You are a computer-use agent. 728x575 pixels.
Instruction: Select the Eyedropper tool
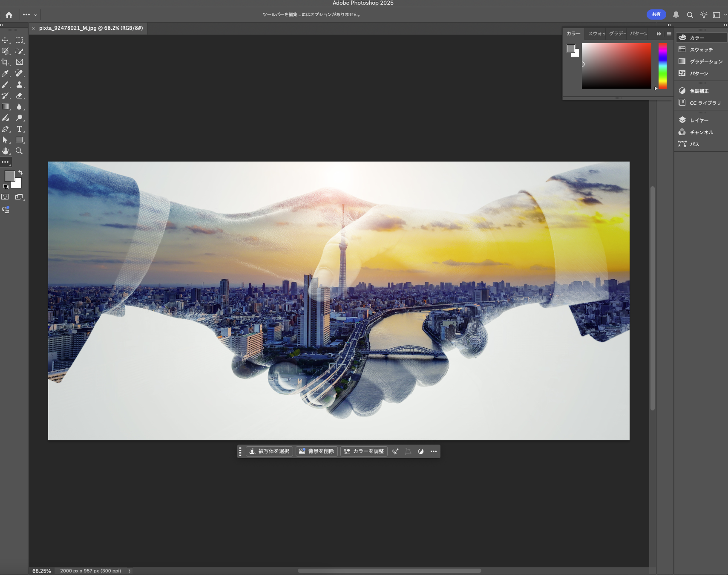5,73
